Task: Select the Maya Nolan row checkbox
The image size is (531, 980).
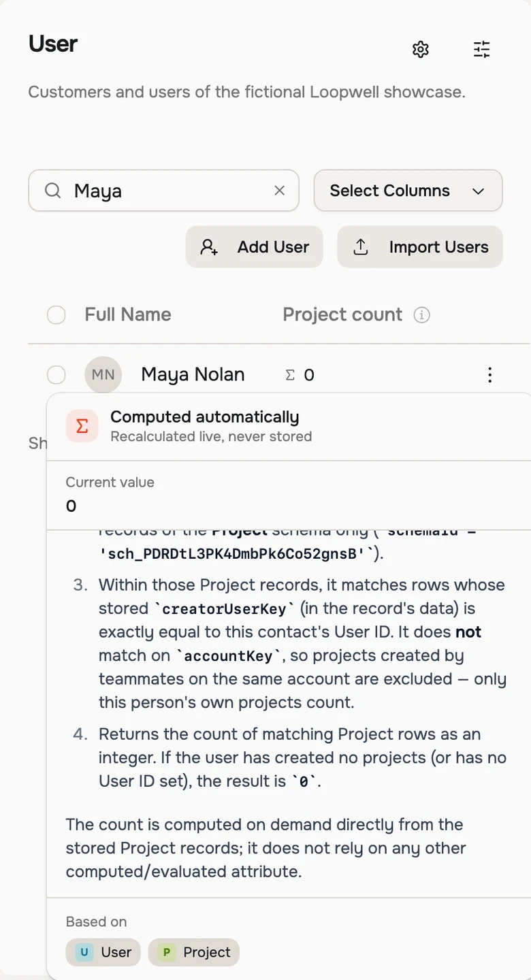Action: pos(57,375)
